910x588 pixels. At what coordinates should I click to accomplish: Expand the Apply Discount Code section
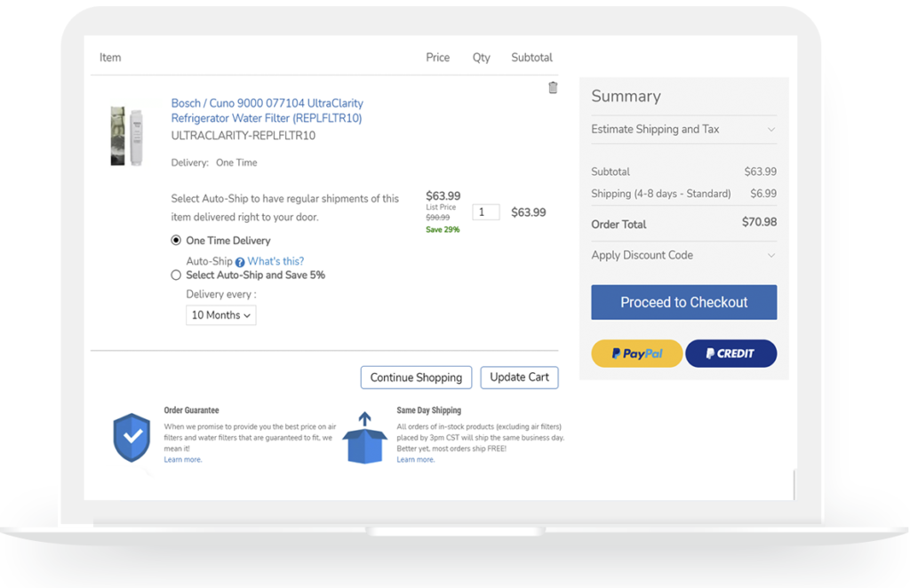pyautogui.click(x=683, y=255)
